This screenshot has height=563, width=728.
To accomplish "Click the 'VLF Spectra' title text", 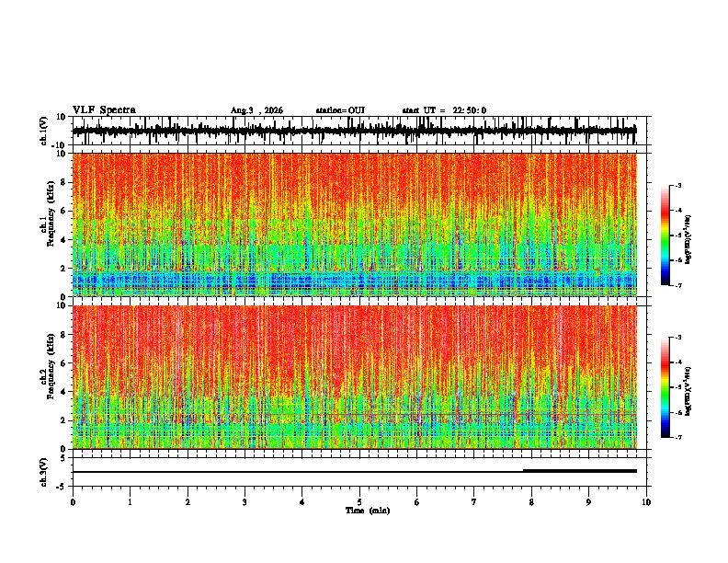I will click(x=104, y=110).
